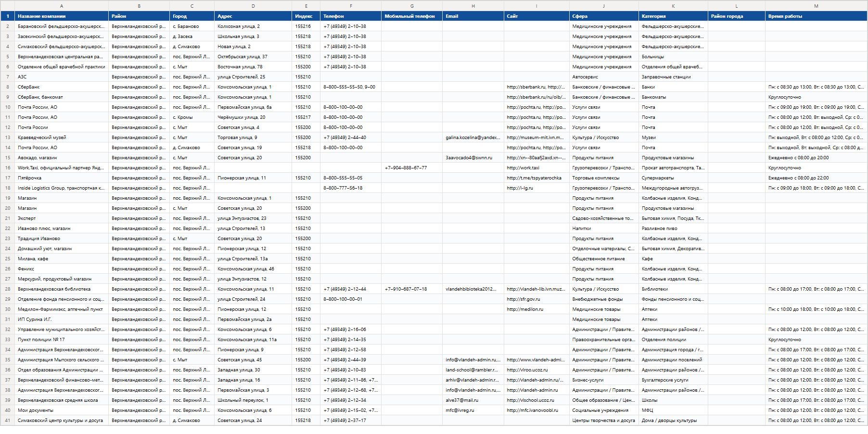Select the 'alve37@mail.ru' email cell
The height and width of the screenshot is (434, 868).
pos(473,400)
